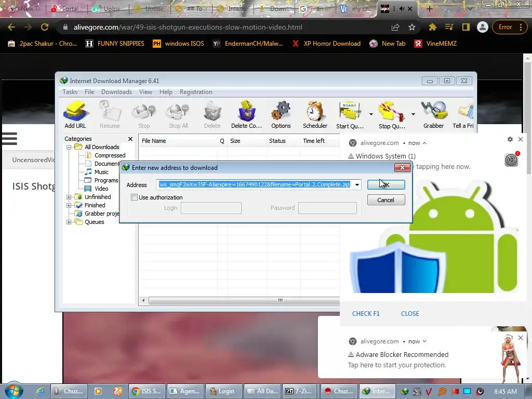The height and width of the screenshot is (399, 532).
Task: Bookmark this page with the star icon
Action: 412,27
